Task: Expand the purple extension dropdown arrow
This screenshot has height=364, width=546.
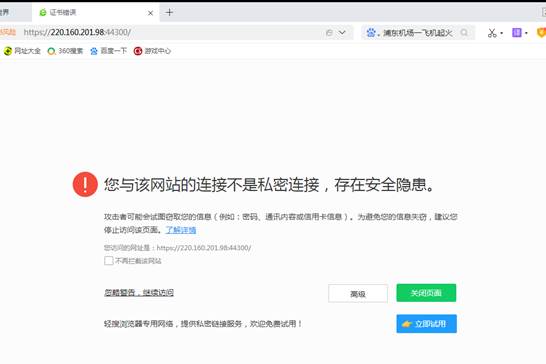Action: (x=526, y=33)
